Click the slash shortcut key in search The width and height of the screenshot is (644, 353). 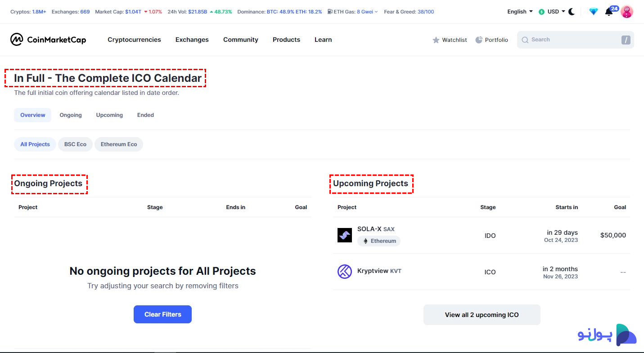tap(626, 40)
